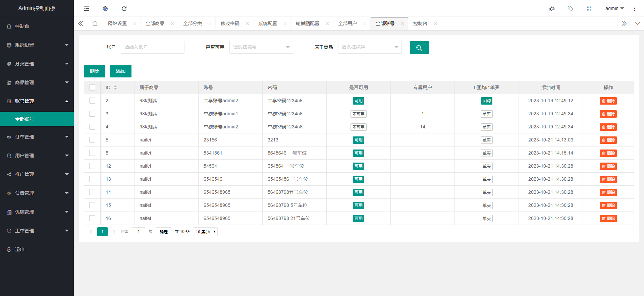Open the 属于商品 dropdown filter
Image resolution: width=644 pixels, height=296 pixels.
370,47
